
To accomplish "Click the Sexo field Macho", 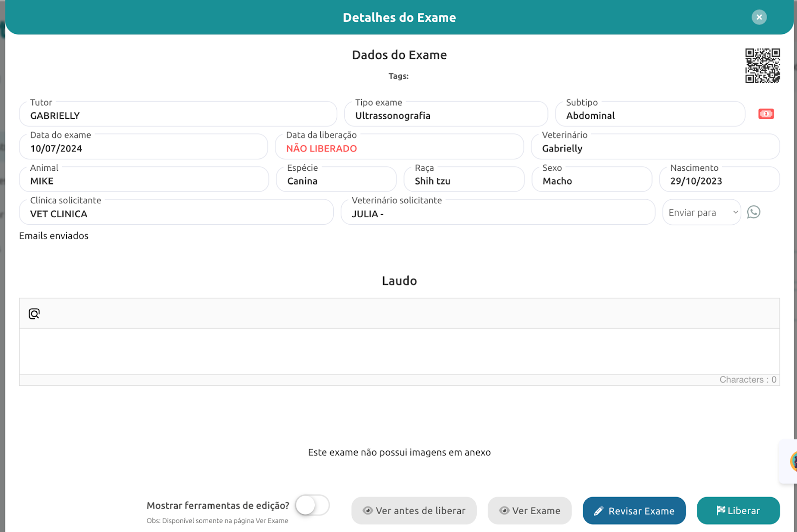I will [592, 179].
